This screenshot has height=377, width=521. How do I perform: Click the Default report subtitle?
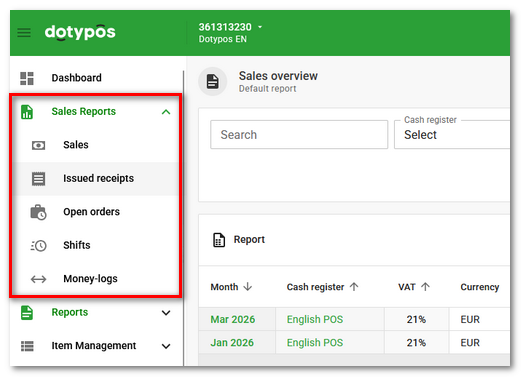pos(267,89)
